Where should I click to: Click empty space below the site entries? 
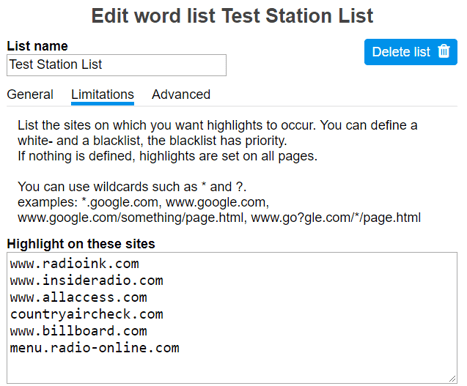pos(232,368)
